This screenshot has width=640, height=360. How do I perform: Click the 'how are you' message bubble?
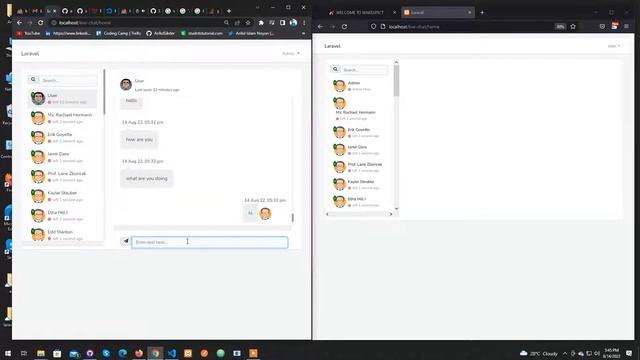point(139,140)
